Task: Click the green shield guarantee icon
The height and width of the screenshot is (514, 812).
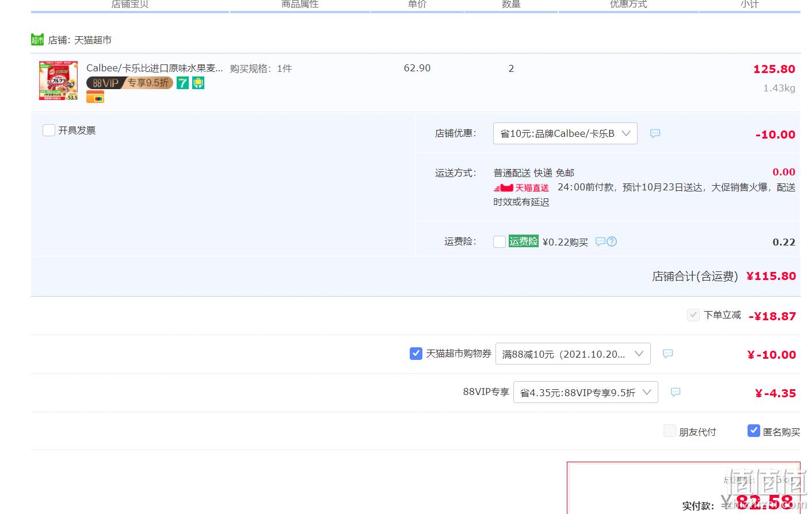Action: point(198,83)
